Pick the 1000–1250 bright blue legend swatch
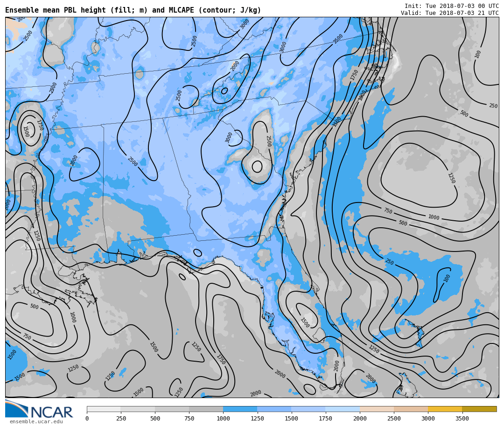The height and width of the screenshot is (427, 504). point(240,409)
